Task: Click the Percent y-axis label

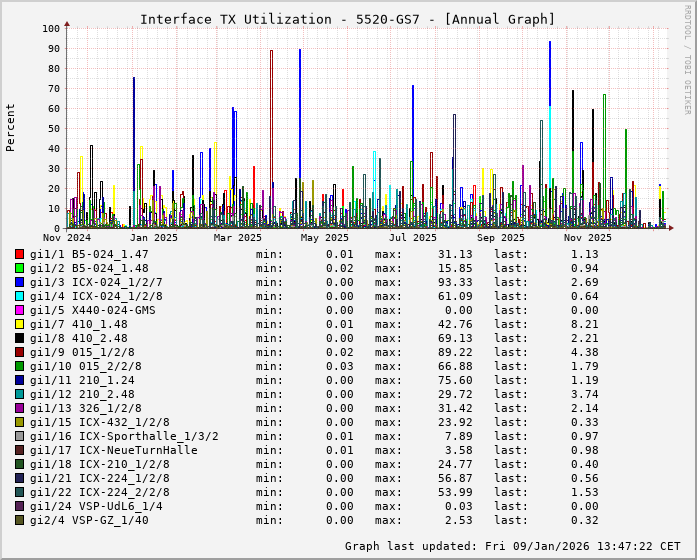Action: 11,128
